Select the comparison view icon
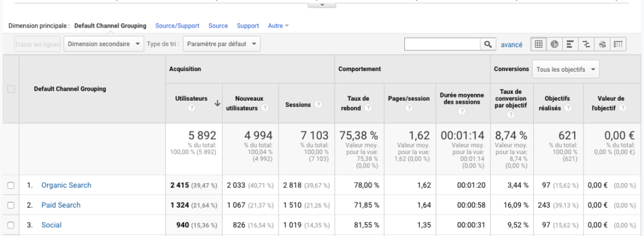Viewport: 644px width, 236px height. pyautogui.click(x=586, y=44)
